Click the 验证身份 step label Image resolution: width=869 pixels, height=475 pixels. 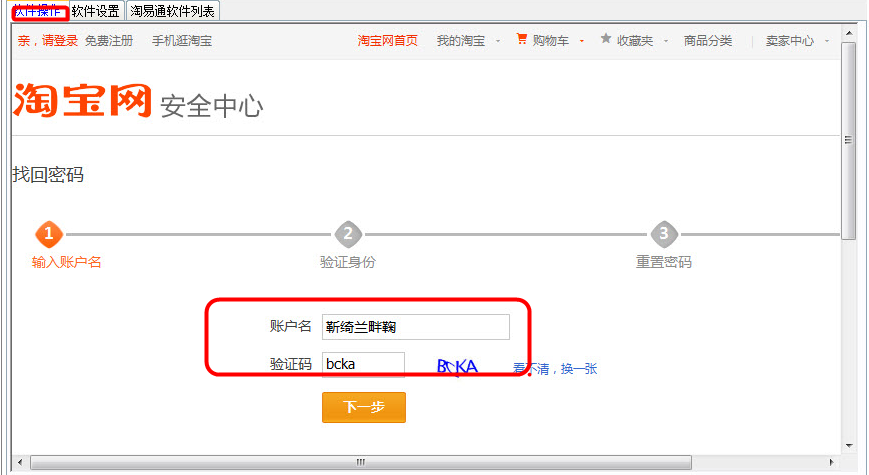click(x=348, y=262)
